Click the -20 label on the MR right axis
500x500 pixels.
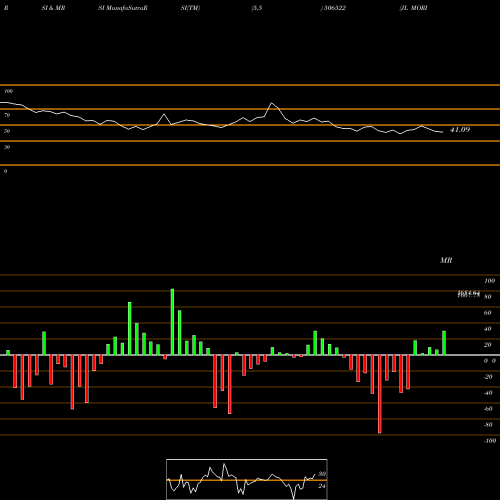pyautogui.click(x=488, y=377)
